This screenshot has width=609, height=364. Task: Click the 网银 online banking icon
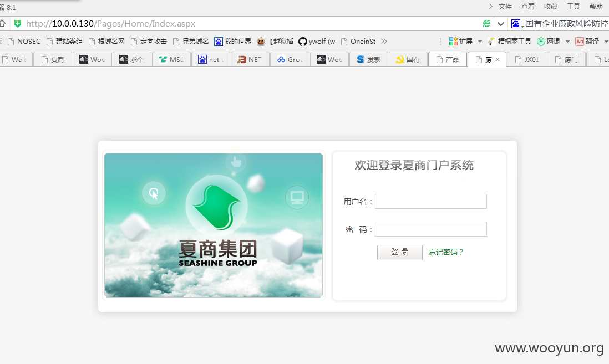pos(549,42)
